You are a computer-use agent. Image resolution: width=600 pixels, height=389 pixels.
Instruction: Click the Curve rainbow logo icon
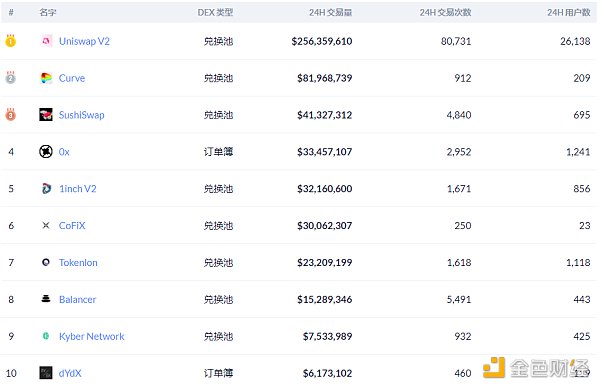point(46,78)
